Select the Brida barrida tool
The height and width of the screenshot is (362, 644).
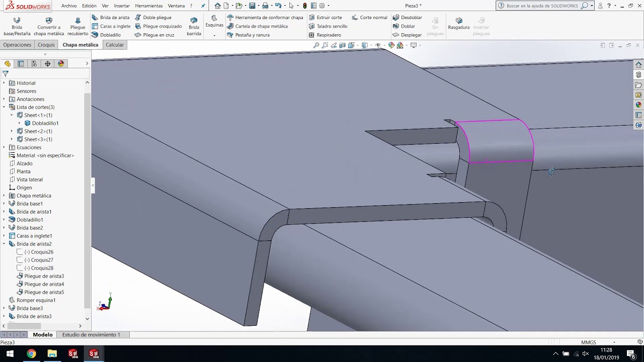point(194,26)
